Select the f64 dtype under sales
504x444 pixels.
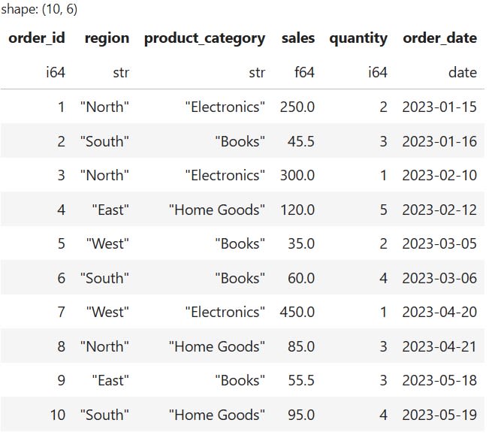click(x=304, y=72)
